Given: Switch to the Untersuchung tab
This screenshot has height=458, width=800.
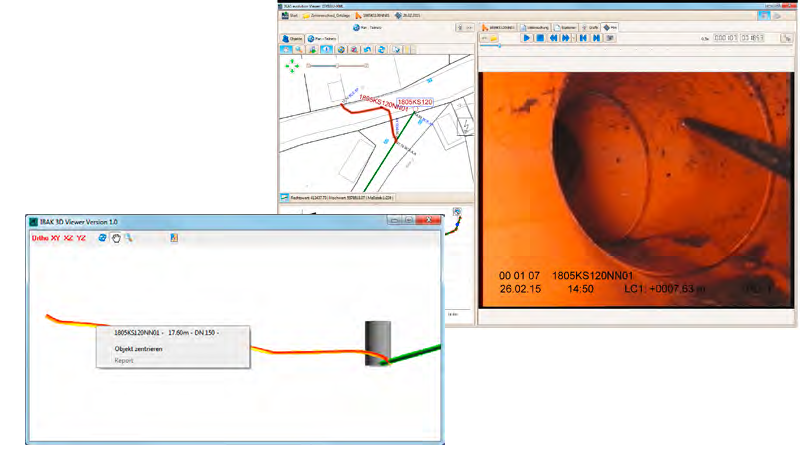Looking at the screenshot, I should pyautogui.click(x=535, y=27).
